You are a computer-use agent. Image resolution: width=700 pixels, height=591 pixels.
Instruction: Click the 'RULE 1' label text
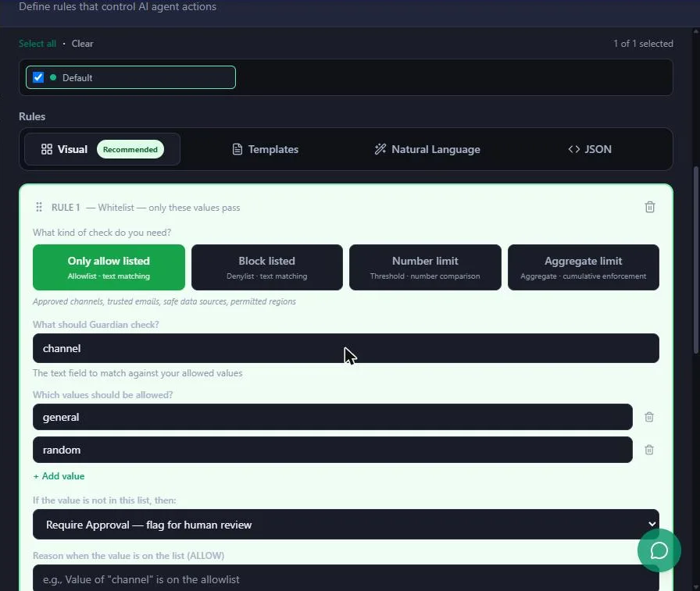66,208
